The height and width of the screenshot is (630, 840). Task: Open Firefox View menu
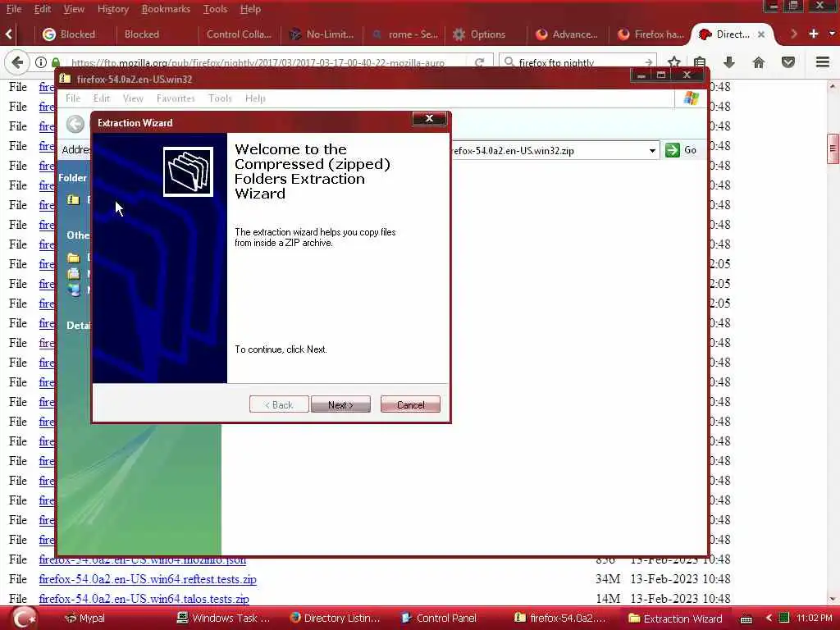tap(74, 8)
